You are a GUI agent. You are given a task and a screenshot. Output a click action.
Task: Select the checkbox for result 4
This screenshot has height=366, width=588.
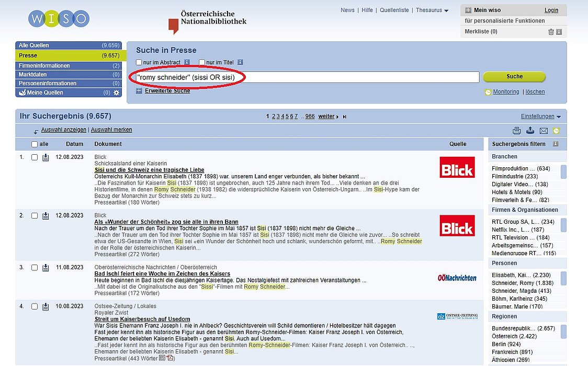tap(35, 306)
